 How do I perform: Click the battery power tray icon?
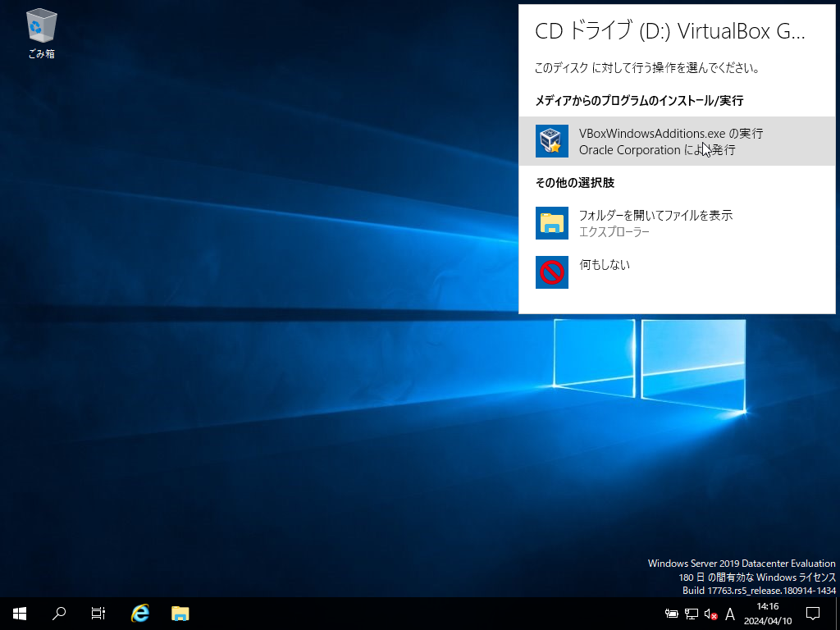click(x=671, y=614)
